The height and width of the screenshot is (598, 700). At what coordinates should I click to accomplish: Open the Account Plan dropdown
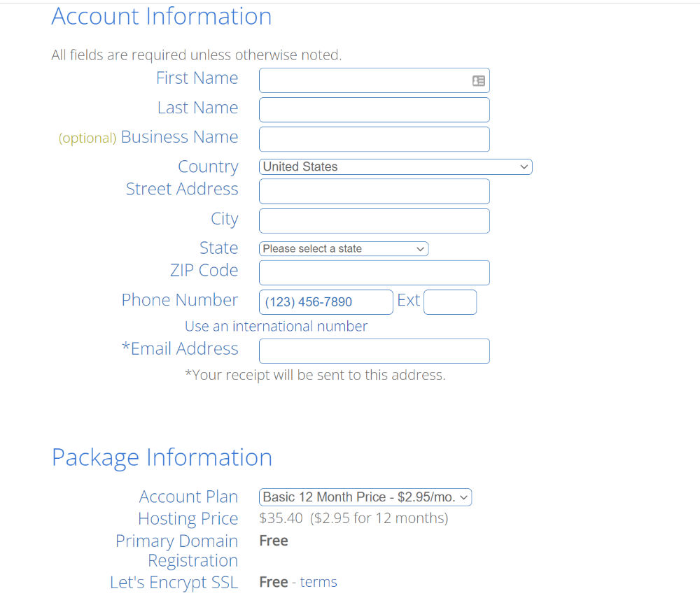tap(365, 497)
